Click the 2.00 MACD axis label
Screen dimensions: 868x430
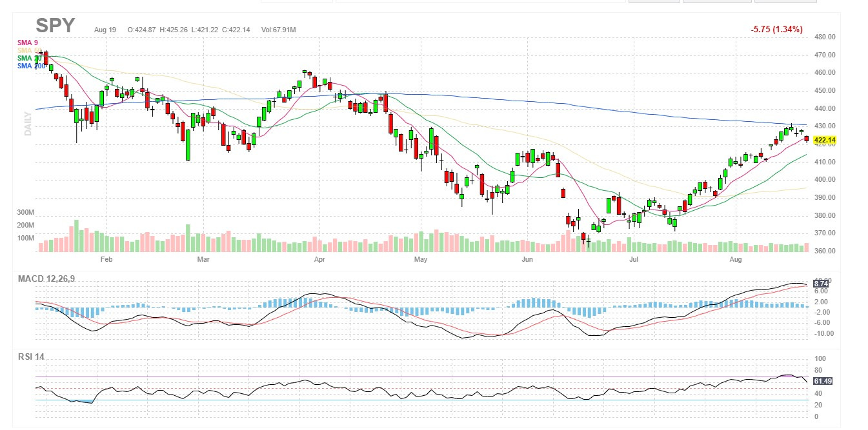(x=821, y=302)
